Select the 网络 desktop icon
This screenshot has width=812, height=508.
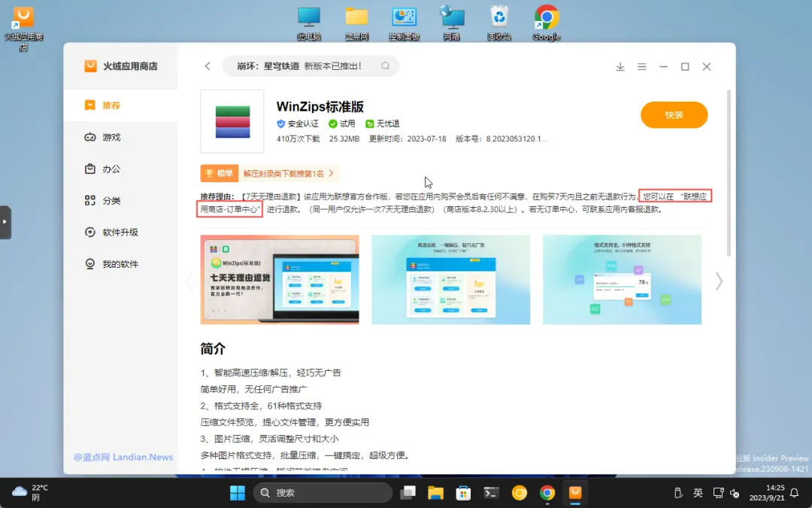452,23
